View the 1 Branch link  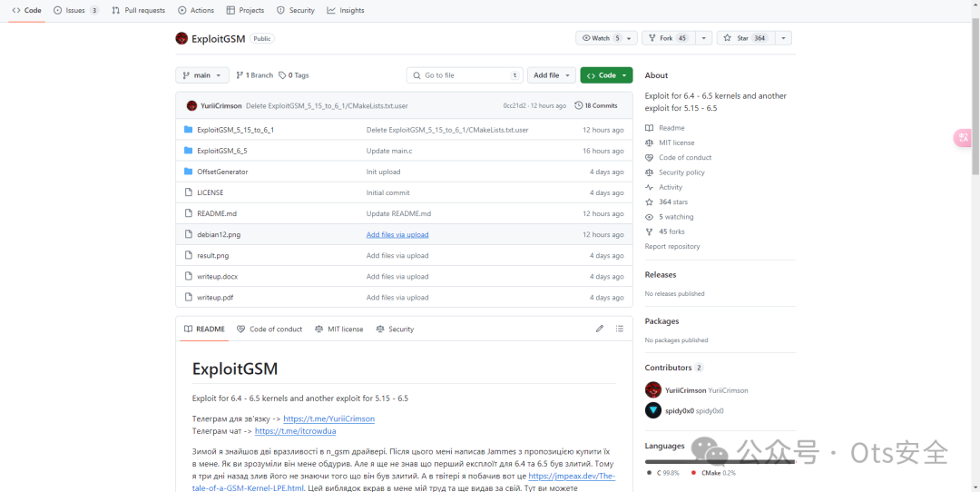[254, 75]
